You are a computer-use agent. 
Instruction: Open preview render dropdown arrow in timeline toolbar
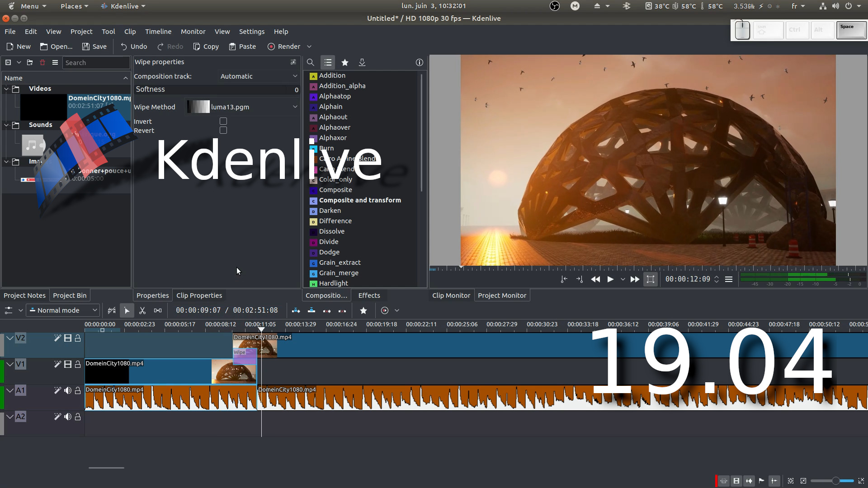click(397, 310)
